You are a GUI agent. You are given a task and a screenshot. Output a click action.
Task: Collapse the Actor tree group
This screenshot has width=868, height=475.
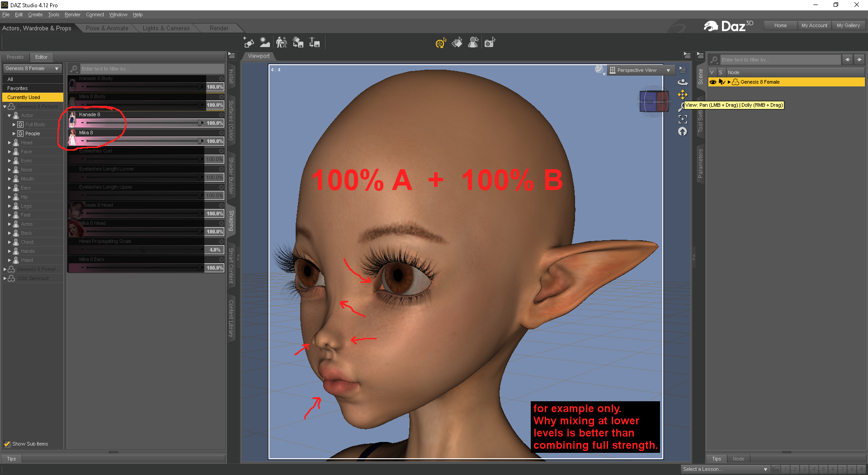[9, 116]
